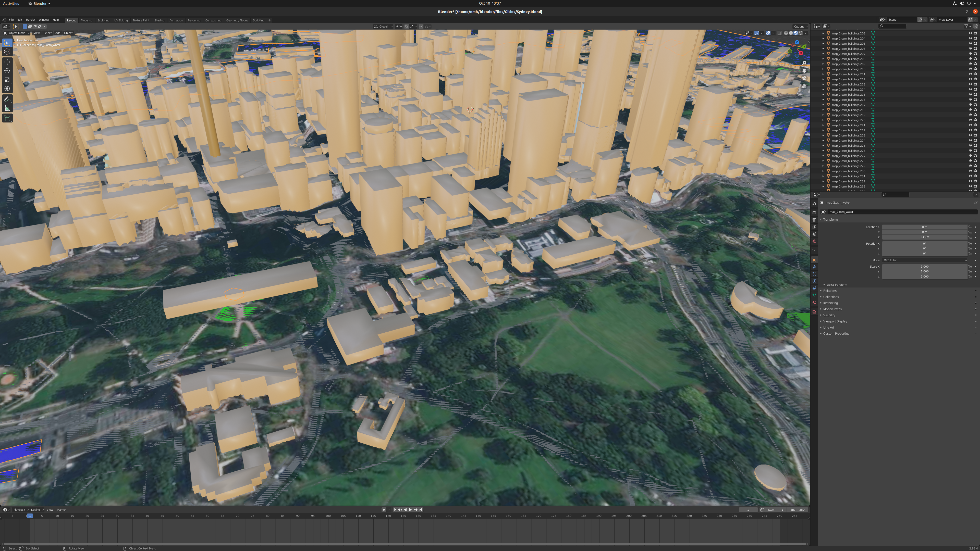Image resolution: width=980 pixels, height=551 pixels.
Task: Open the Object Data mesh properties tab
Action: [x=814, y=295]
